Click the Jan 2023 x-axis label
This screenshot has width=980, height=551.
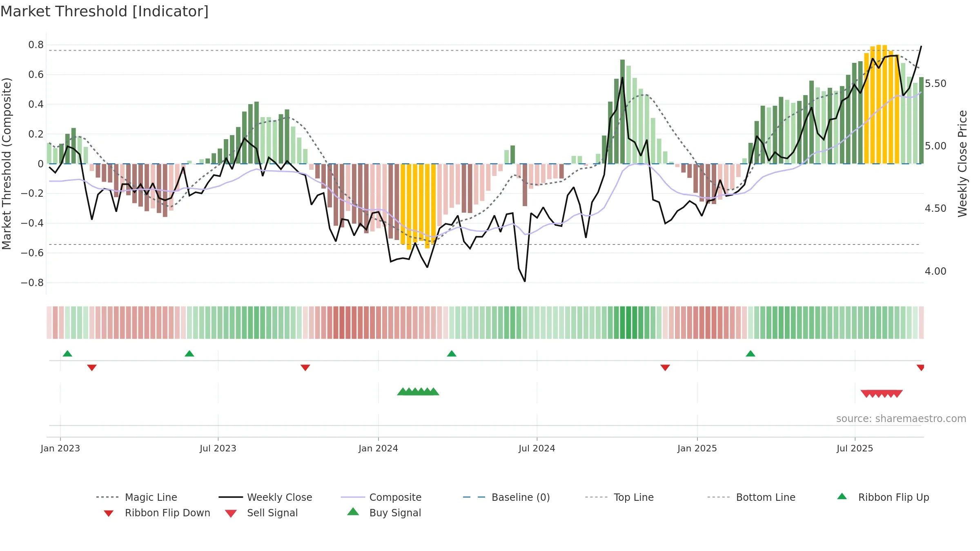60,448
